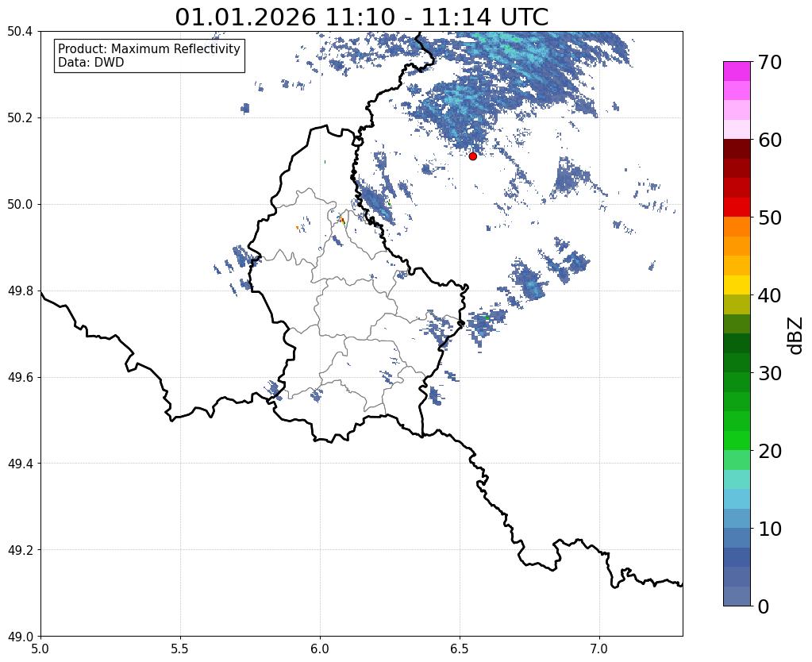Viewport: 812px width, 662px height.
Task: Click the 49.8 latitude axis label
Action: 20,291
